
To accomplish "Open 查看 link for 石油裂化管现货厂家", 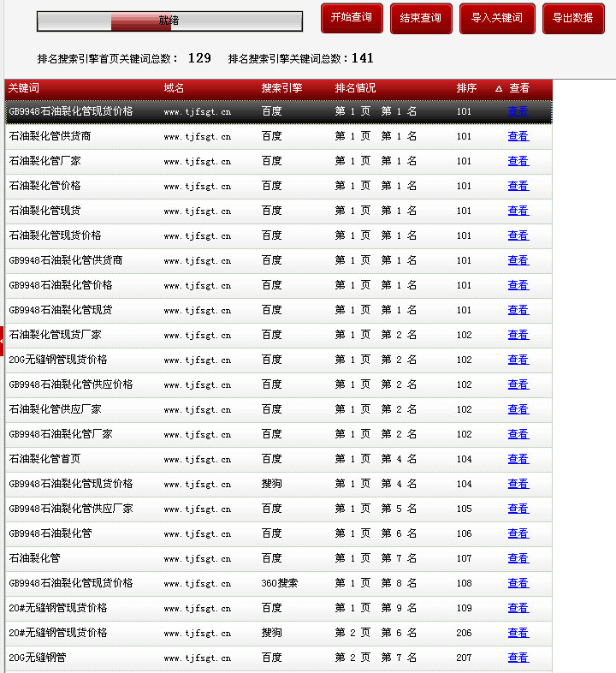I will tap(518, 335).
